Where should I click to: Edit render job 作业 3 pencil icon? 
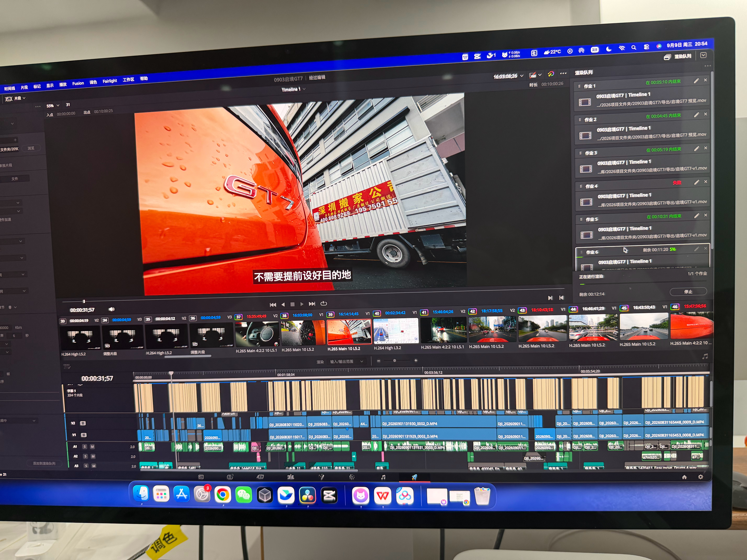(x=696, y=148)
